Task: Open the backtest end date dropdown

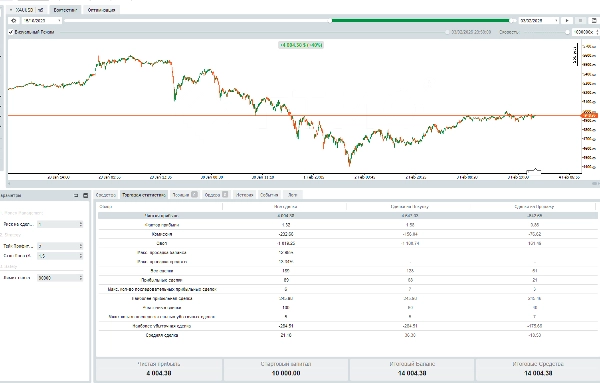Action: point(556,21)
